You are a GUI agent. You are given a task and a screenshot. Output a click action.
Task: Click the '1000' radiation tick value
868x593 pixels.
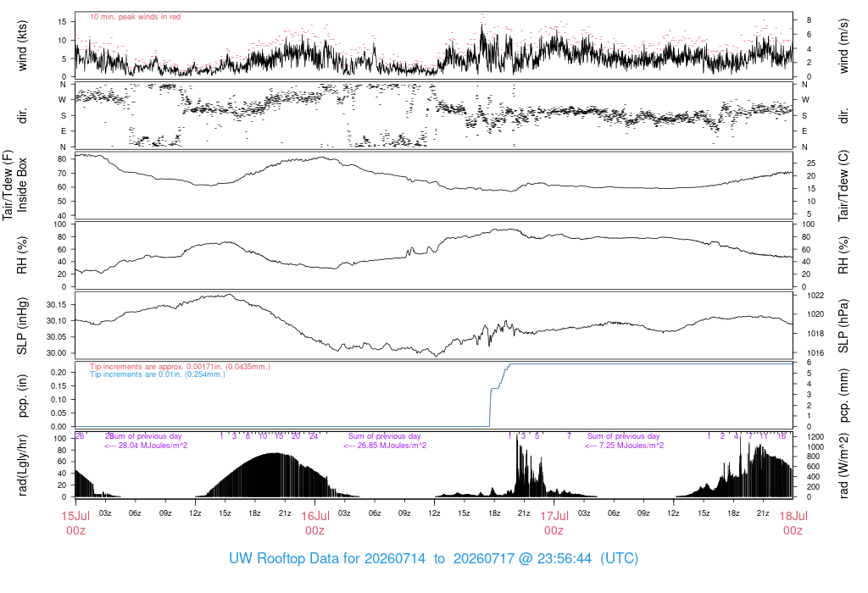(x=815, y=447)
